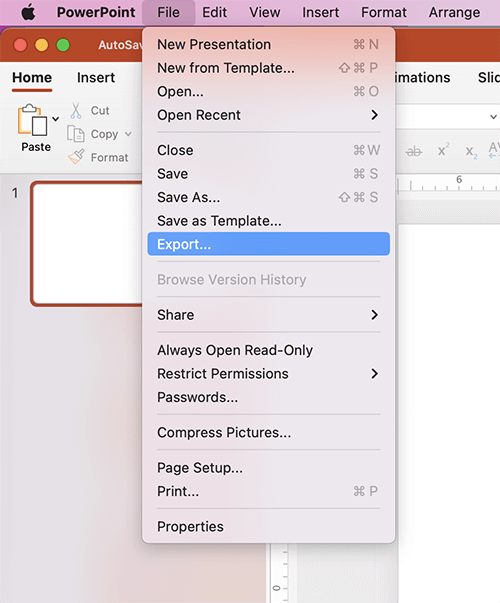Click the green zoom window button

63,45
